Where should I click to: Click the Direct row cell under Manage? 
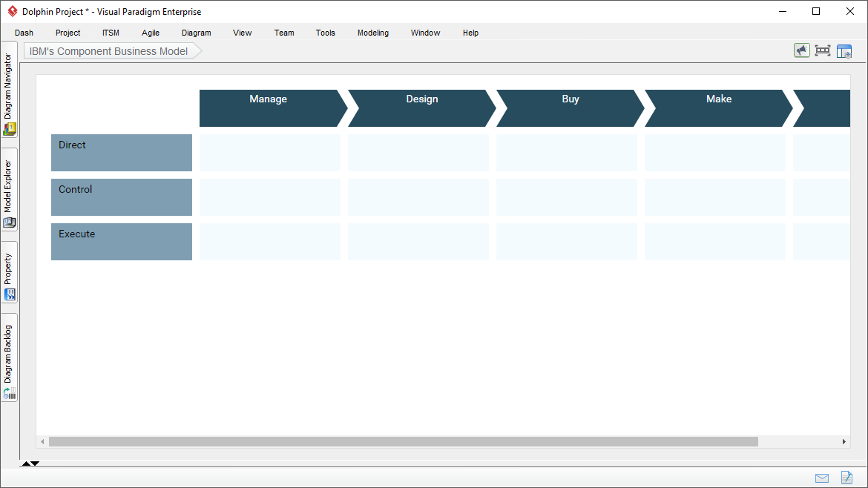coord(269,153)
